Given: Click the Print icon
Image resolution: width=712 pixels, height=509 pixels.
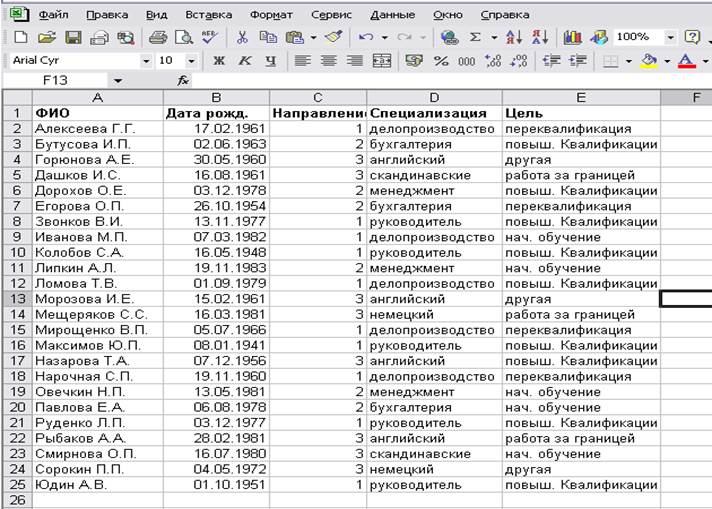Looking at the screenshot, I should click(x=158, y=37).
